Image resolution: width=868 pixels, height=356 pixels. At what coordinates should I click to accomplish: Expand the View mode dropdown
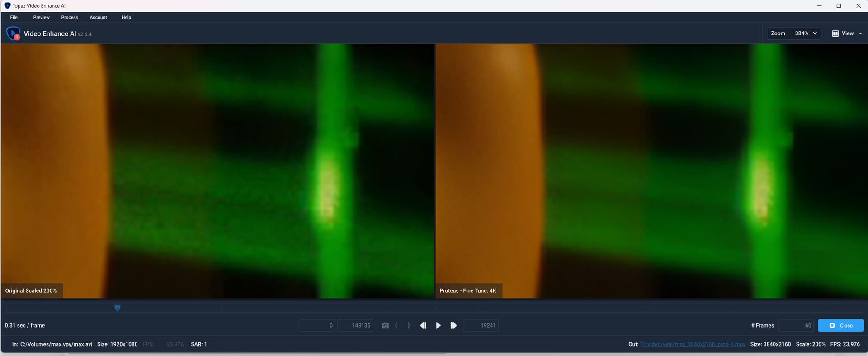[860, 33]
